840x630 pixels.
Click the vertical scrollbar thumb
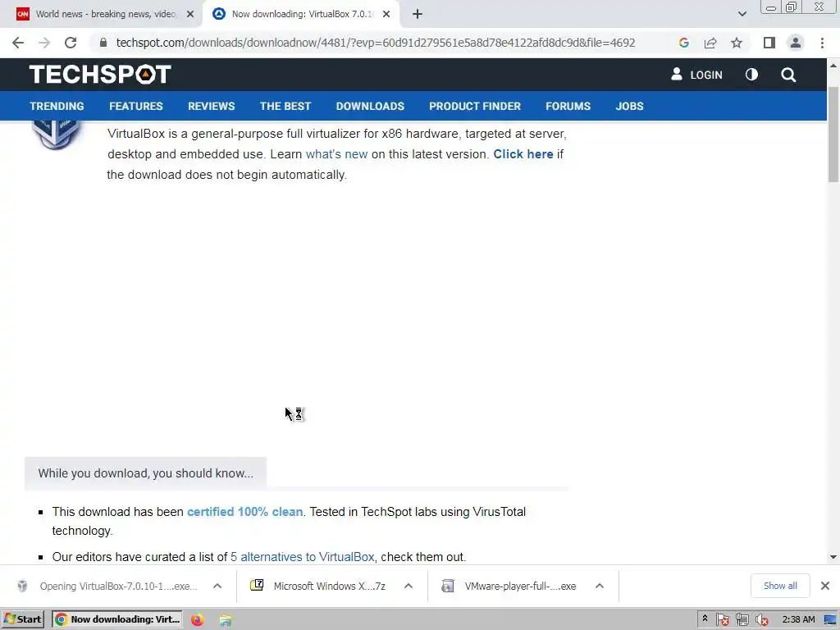(833, 134)
